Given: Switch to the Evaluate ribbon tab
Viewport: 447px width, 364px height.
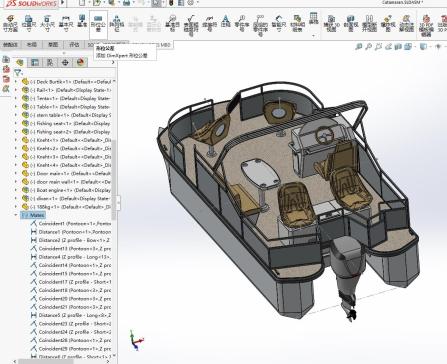Looking at the screenshot, I should coord(74,44).
